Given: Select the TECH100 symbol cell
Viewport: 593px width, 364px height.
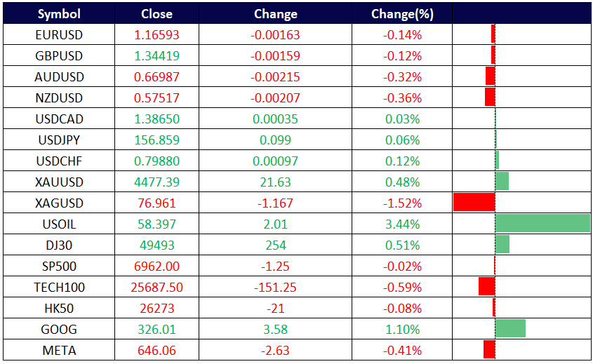Looking at the screenshot, I should (x=59, y=288).
